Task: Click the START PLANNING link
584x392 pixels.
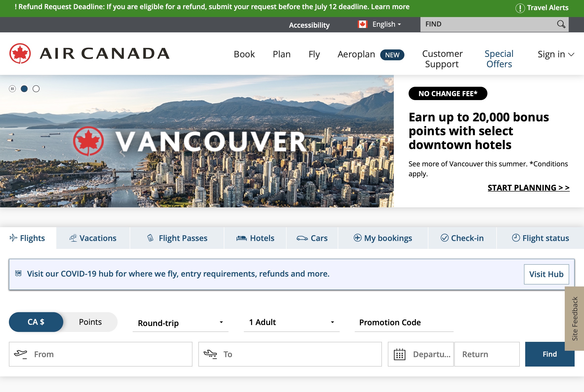Action: [528, 188]
